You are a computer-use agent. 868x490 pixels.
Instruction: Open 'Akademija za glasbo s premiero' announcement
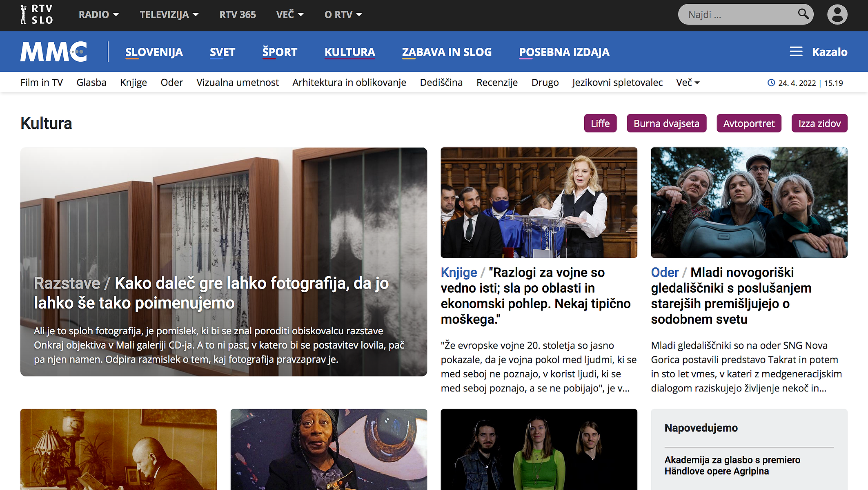732,465
